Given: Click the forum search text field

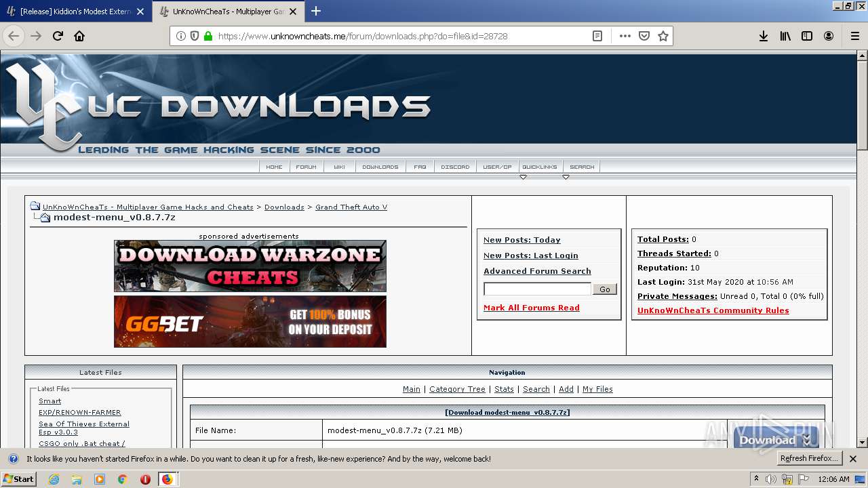Looking at the screenshot, I should pyautogui.click(x=537, y=289).
